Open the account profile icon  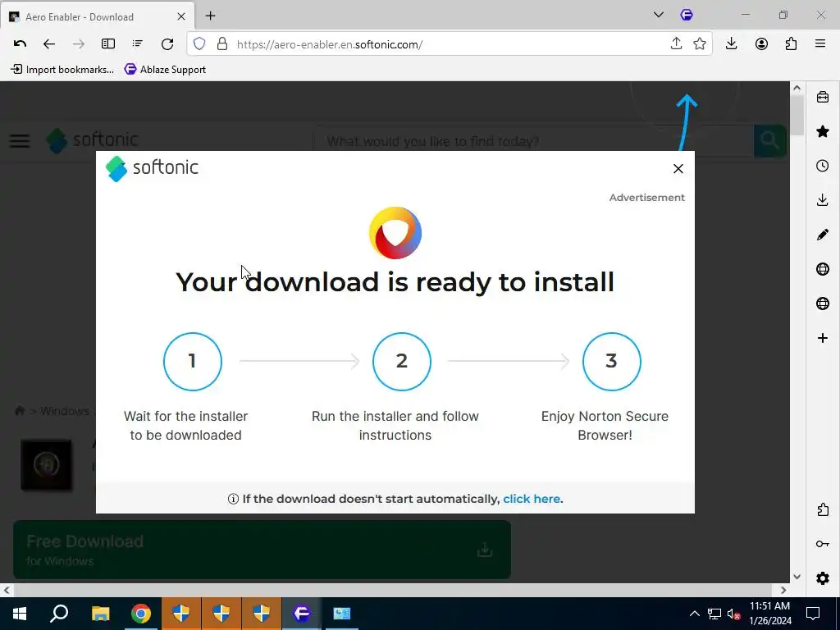click(x=761, y=44)
